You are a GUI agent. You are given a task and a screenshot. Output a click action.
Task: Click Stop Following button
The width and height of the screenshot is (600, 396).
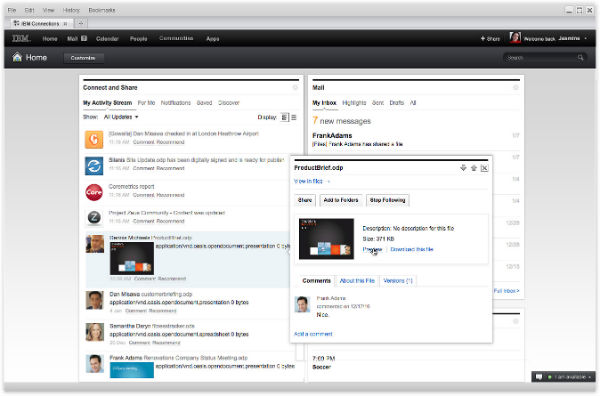pos(387,200)
